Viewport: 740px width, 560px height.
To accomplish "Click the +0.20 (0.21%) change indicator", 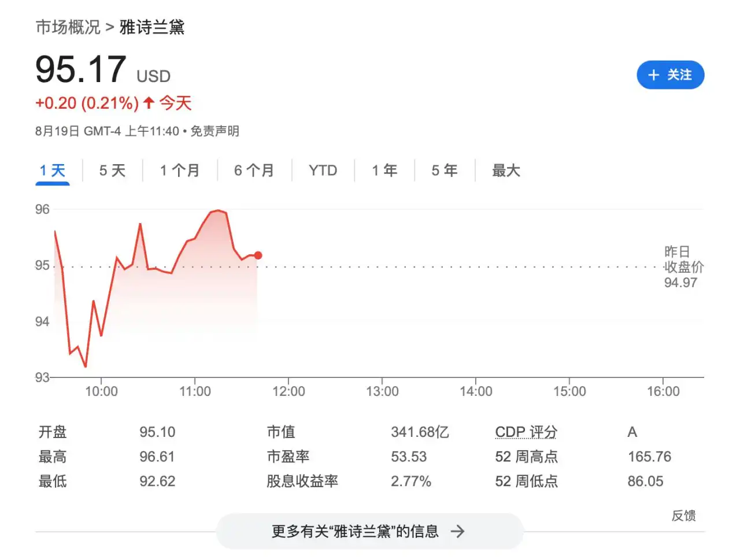I will (86, 103).
